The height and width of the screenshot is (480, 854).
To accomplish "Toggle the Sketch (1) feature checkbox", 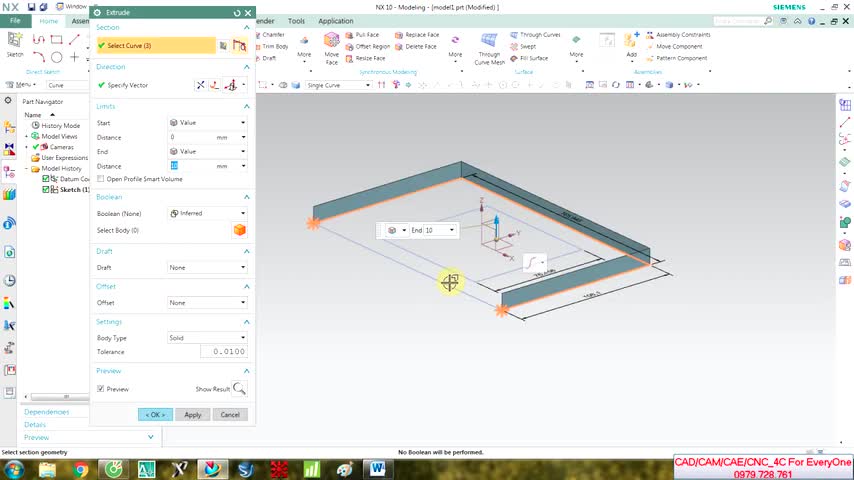I will pos(46,190).
